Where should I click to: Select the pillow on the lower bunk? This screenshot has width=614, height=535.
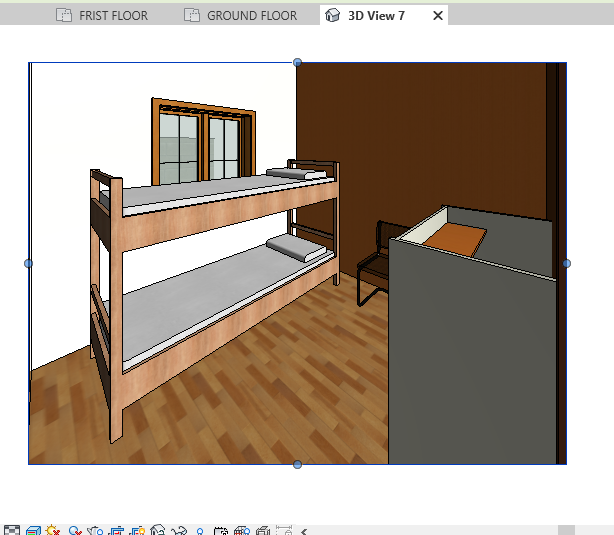[x=296, y=248]
